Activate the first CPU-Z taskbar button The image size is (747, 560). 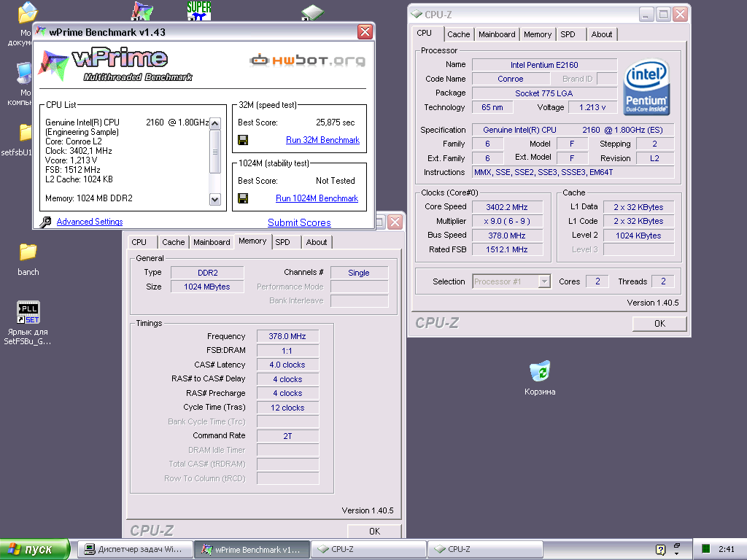click(368, 550)
